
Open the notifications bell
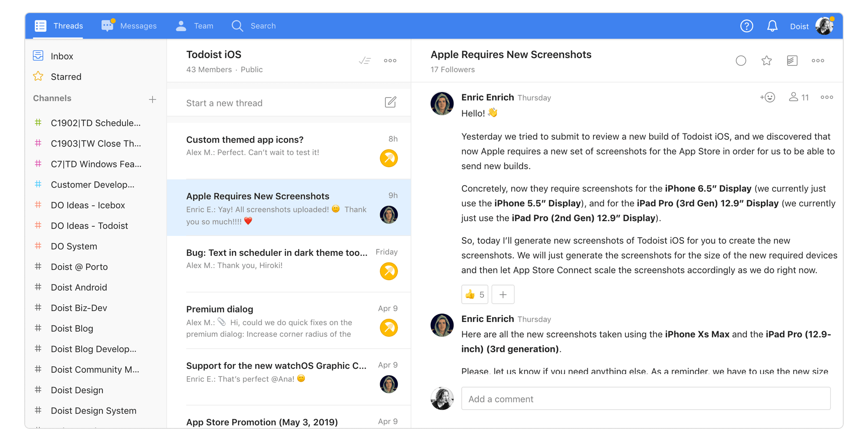[773, 26]
